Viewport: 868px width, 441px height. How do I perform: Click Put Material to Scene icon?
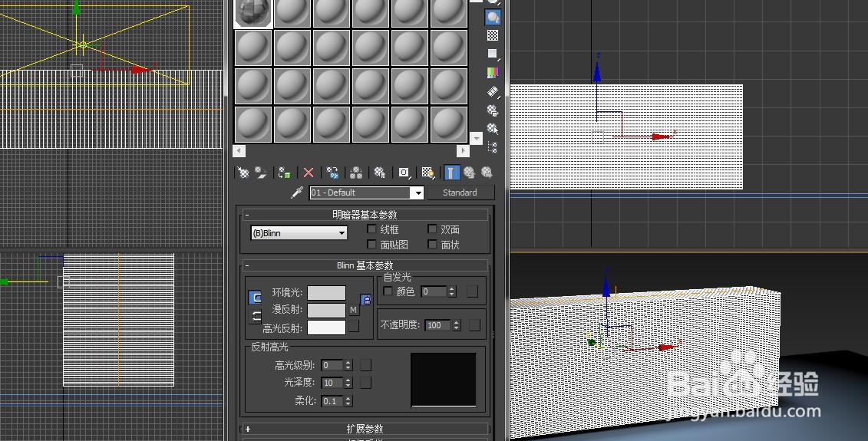click(261, 173)
